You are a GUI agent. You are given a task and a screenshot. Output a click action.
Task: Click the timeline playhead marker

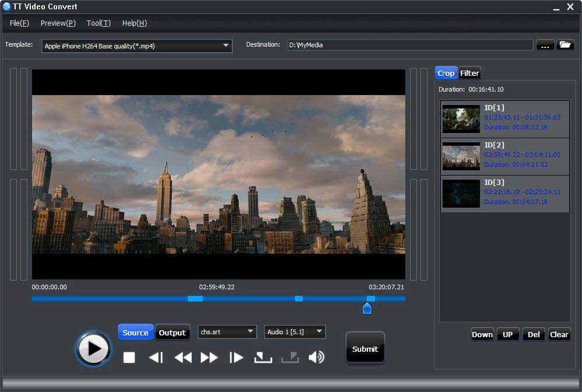point(367,308)
